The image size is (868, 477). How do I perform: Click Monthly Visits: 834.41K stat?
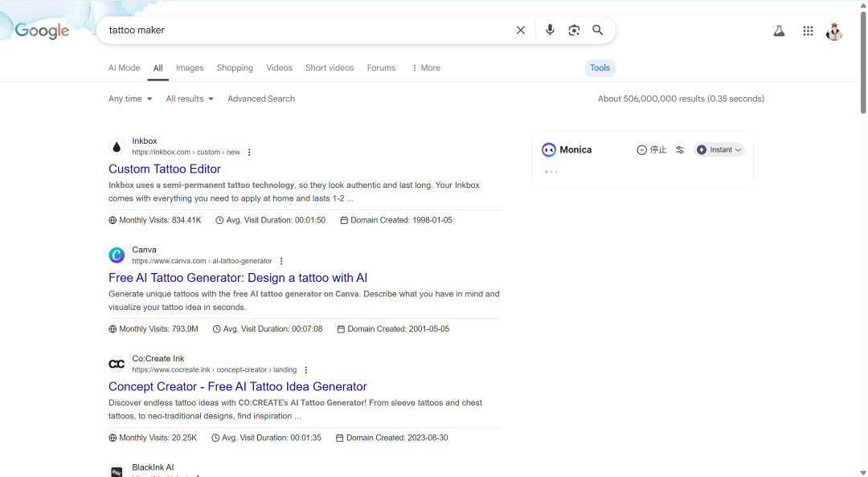pyautogui.click(x=155, y=220)
